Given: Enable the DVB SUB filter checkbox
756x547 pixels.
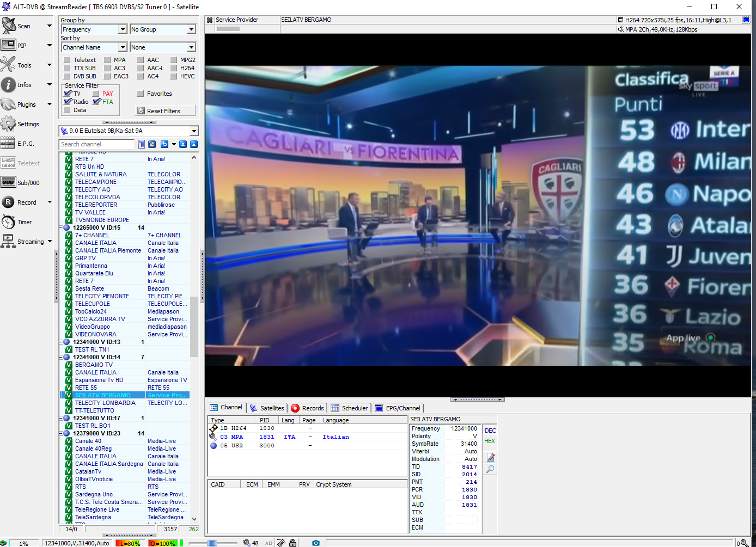Looking at the screenshot, I should (67, 76).
